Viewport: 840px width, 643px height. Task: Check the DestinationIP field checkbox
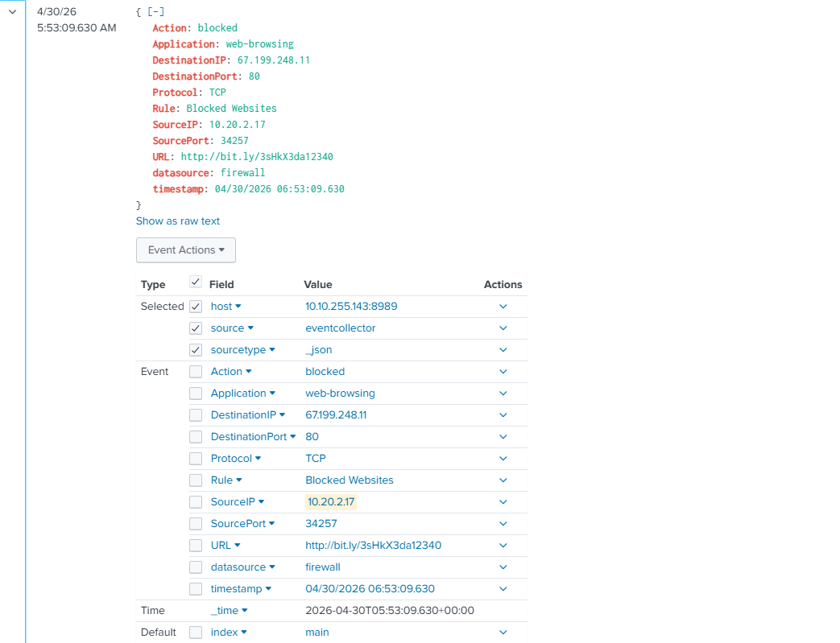[x=196, y=415]
